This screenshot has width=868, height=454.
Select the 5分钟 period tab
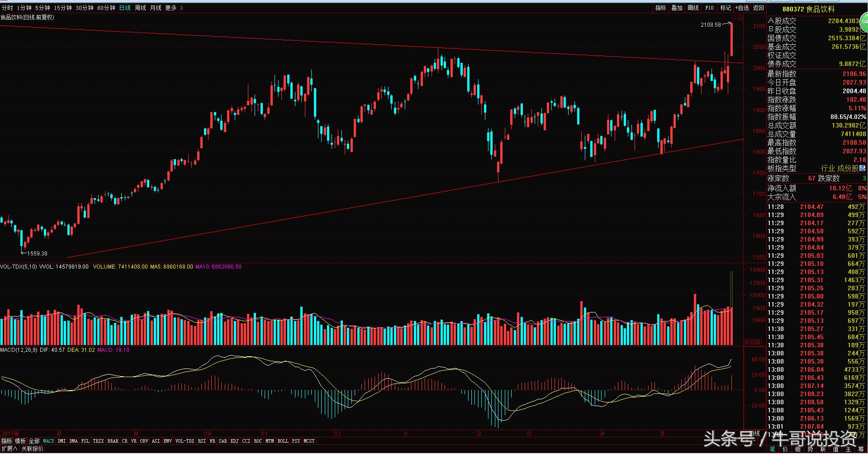[43, 8]
